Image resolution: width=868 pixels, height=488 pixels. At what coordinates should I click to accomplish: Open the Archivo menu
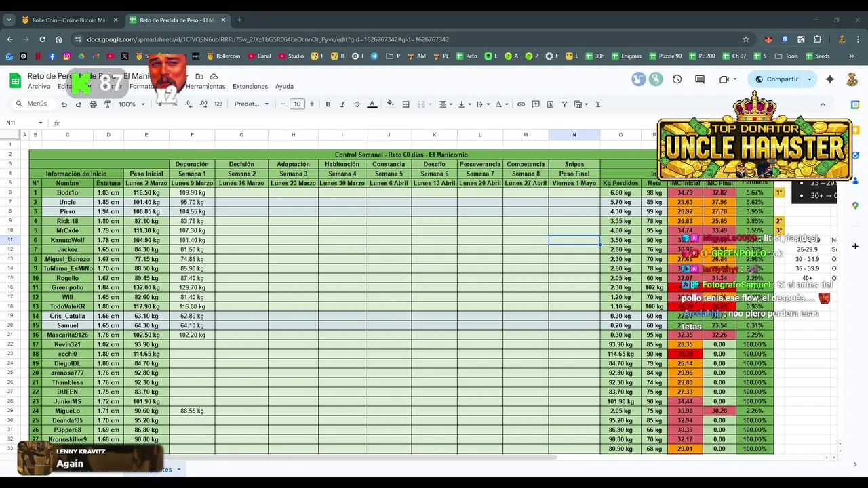click(39, 87)
